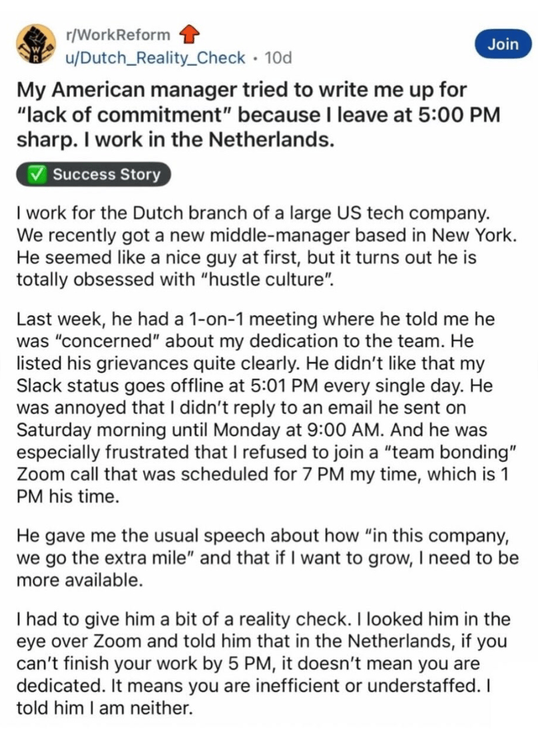Click the 10d post timestamp
This screenshot has height=756, width=538.
[278, 58]
